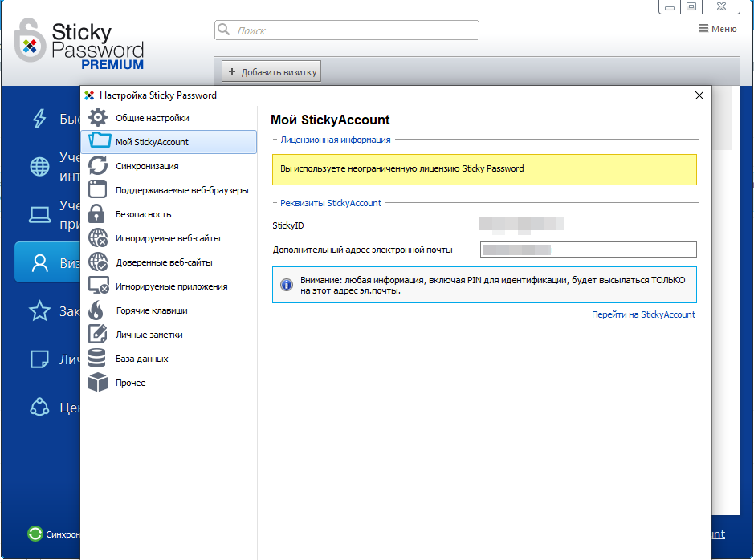Click the sticky note icon in the main sidebar
The image size is (754, 560).
tap(39, 359)
